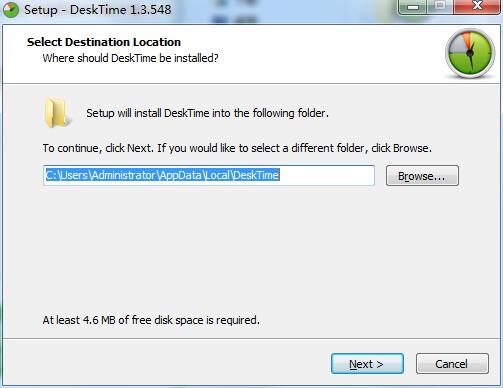Click the underlined N in Next button
The image size is (503, 388).
(353, 364)
